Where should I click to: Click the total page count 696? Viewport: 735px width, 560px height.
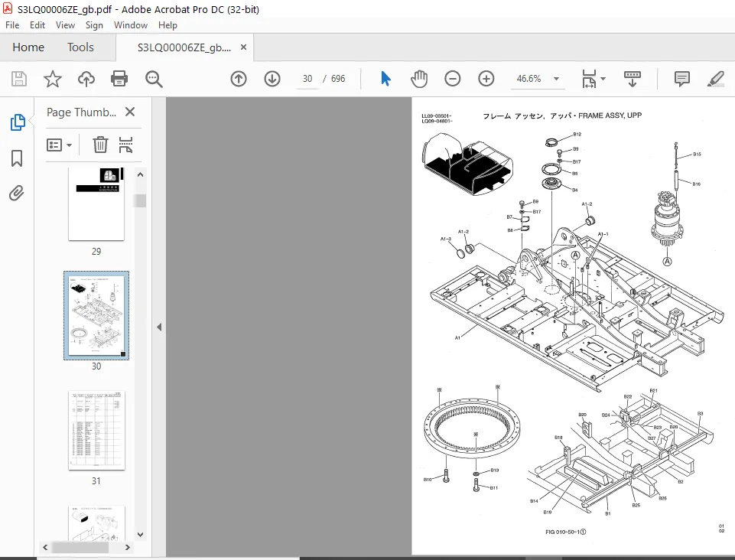[338, 79]
